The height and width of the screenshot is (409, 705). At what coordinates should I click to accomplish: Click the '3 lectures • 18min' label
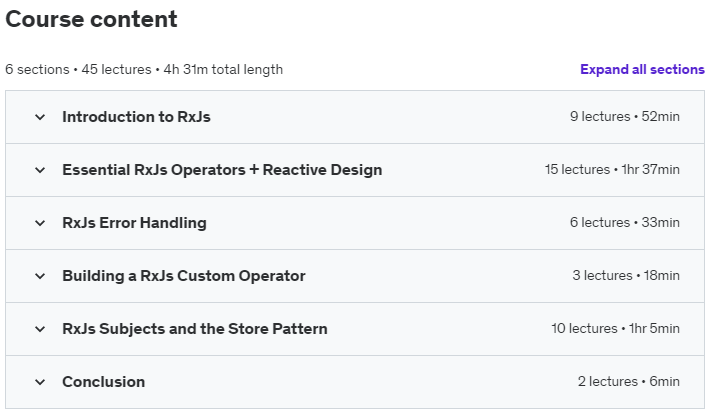pyautogui.click(x=626, y=276)
